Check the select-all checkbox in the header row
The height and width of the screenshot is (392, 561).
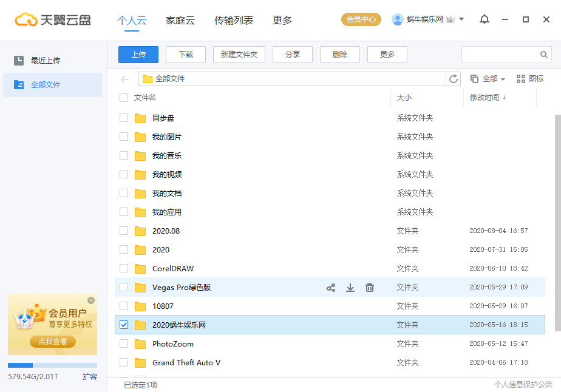124,98
